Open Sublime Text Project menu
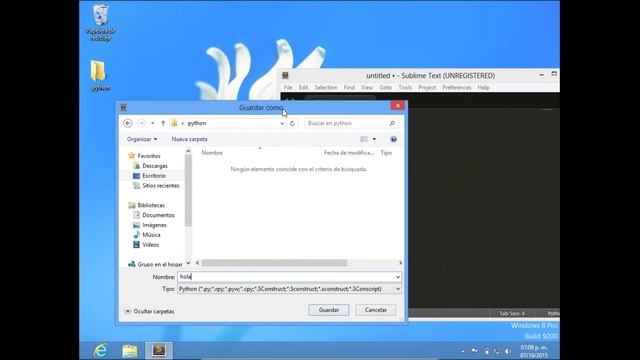Image resolution: width=640 pixels, height=360 pixels. [x=427, y=87]
